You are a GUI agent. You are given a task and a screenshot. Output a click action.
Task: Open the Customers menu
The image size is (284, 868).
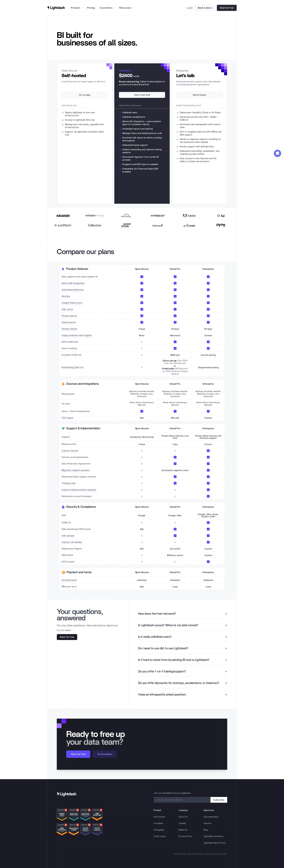[107, 7]
